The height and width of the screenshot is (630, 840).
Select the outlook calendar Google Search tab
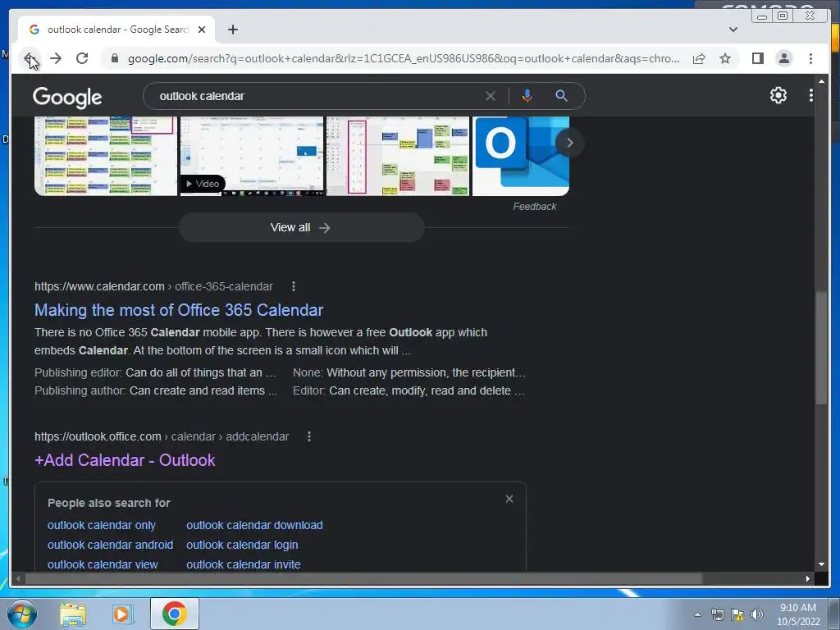coord(116,30)
